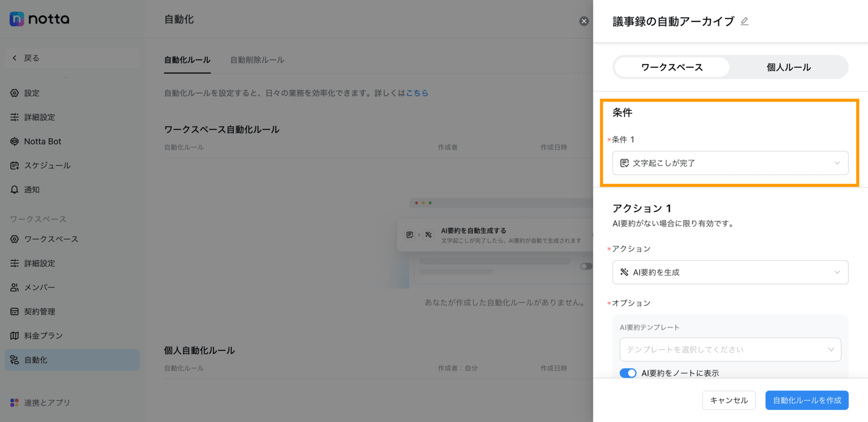
Task: Click the sliders icon of workspace 詳細設定
Action: click(x=15, y=263)
